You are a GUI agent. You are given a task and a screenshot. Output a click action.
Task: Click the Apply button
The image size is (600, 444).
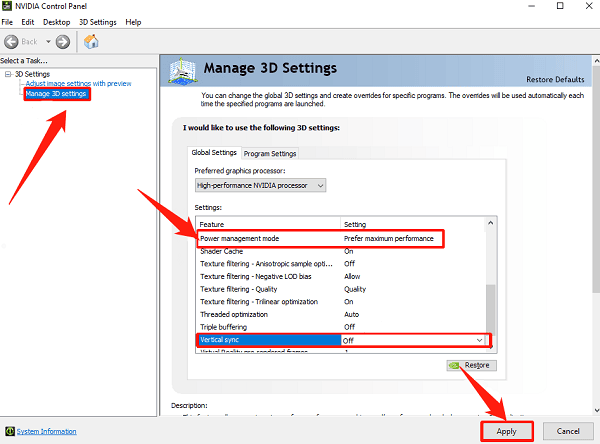(x=507, y=431)
